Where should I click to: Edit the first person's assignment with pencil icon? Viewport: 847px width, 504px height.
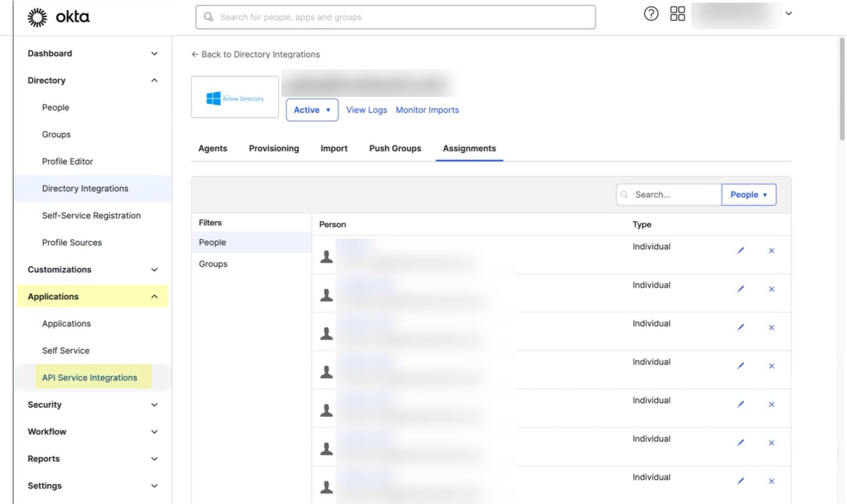[x=741, y=250]
